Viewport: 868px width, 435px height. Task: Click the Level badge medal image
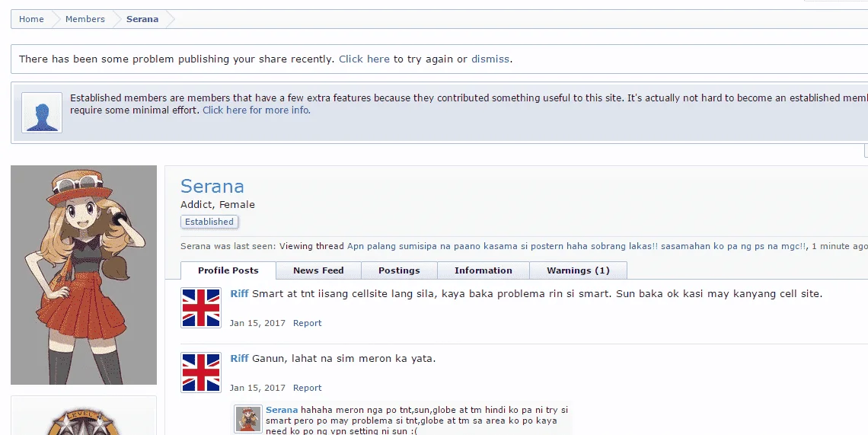[83, 422]
